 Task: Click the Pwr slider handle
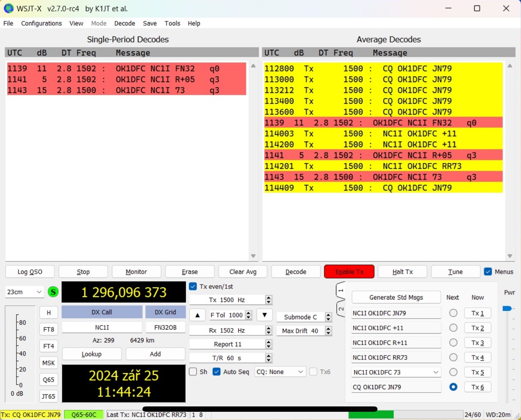click(507, 308)
